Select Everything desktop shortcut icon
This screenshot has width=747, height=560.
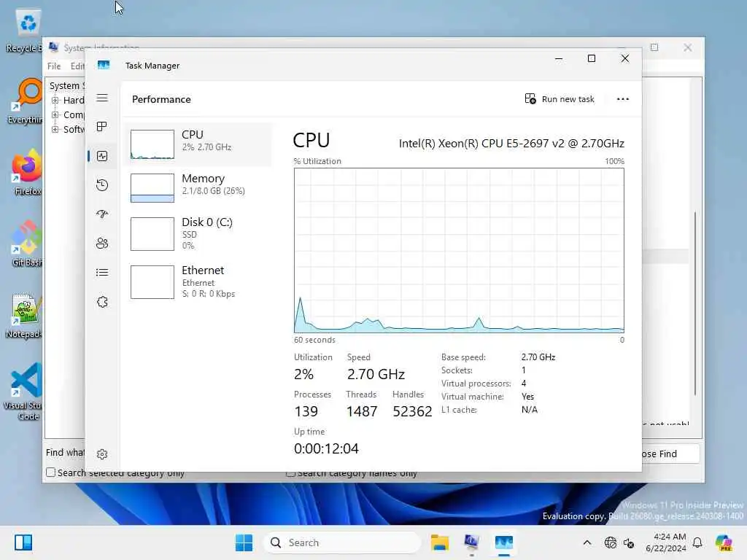25,102
